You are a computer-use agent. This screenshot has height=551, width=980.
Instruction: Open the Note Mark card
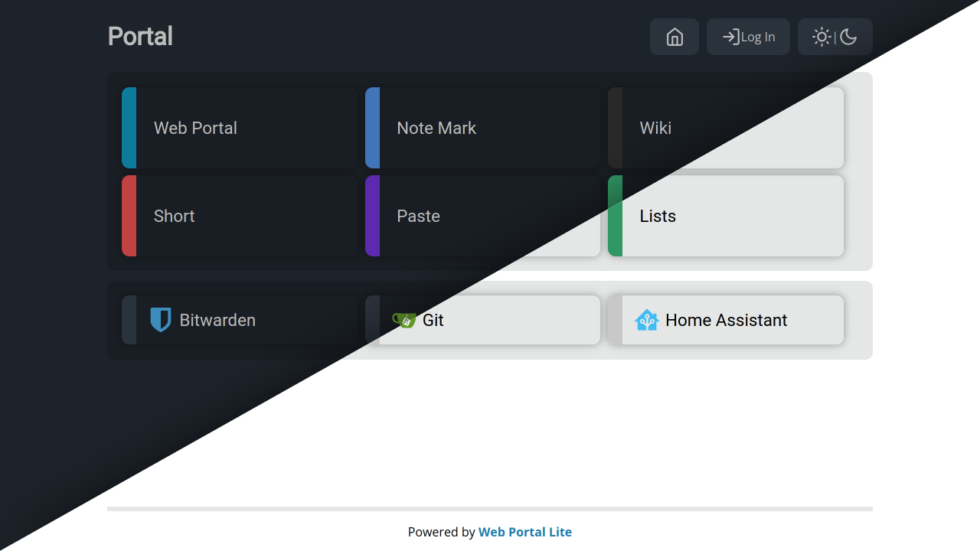[482, 128]
